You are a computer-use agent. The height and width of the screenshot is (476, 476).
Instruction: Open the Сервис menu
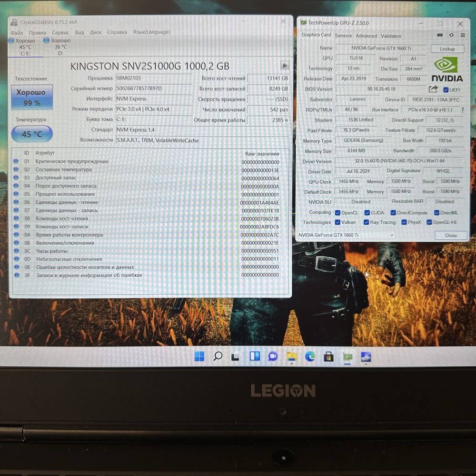coord(60,32)
